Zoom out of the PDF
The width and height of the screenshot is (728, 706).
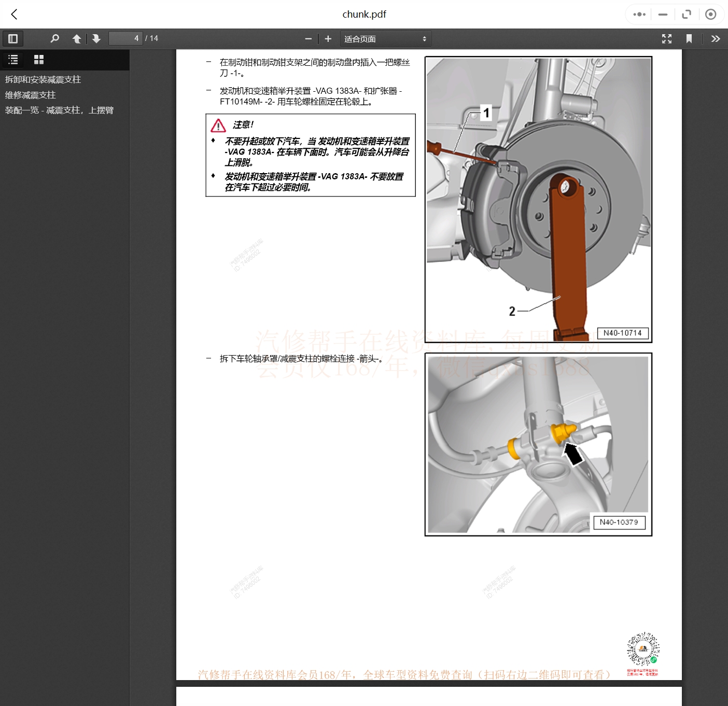[308, 38]
